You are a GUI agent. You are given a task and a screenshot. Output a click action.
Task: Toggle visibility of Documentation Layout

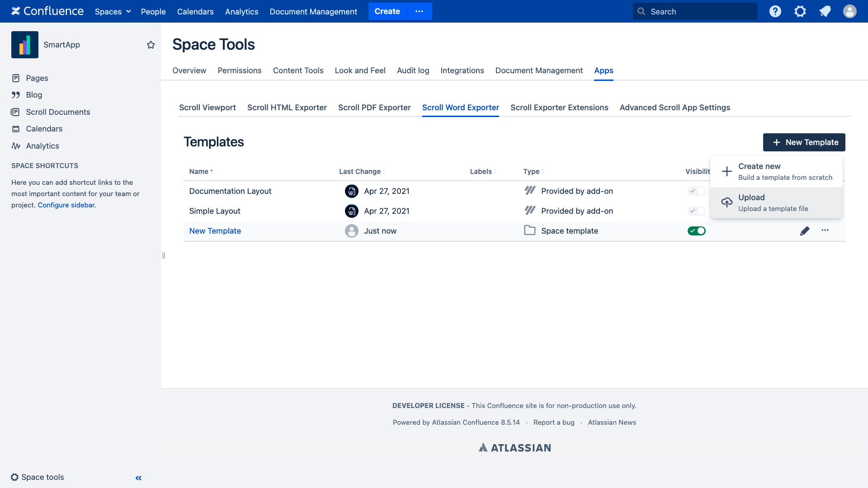point(696,191)
